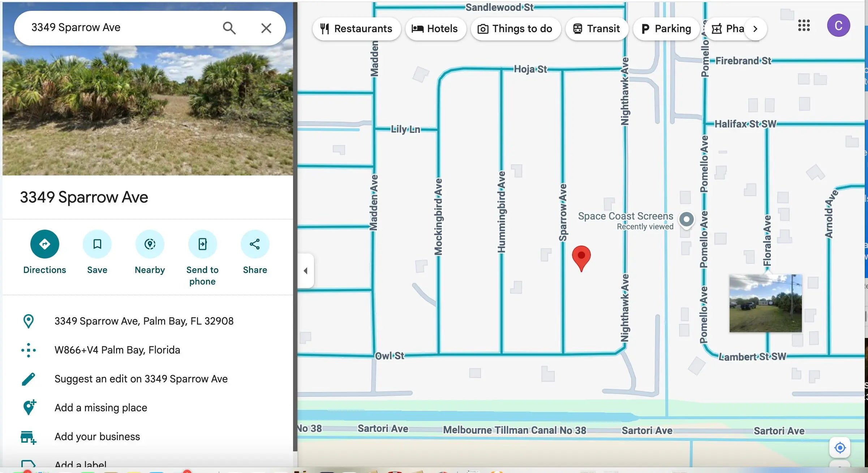Image resolution: width=868 pixels, height=473 pixels.
Task: Open Nearby search icon
Action: coord(150,244)
